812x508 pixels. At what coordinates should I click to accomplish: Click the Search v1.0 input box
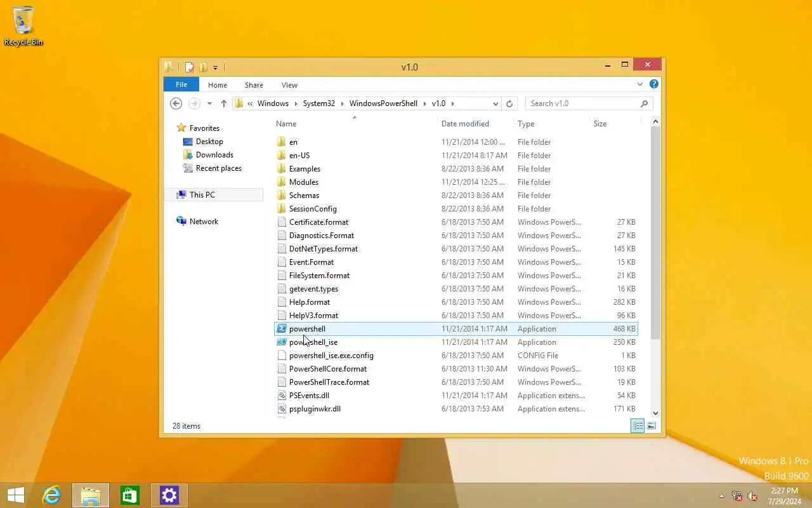tap(582, 104)
